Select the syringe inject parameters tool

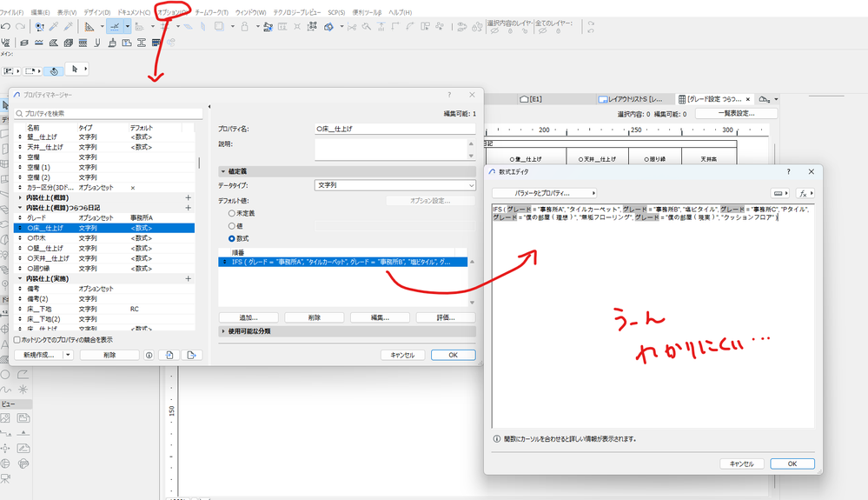(68, 26)
